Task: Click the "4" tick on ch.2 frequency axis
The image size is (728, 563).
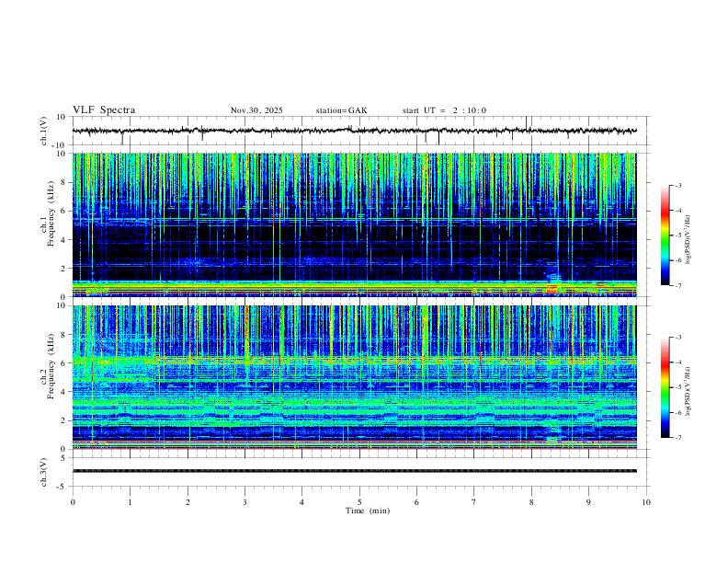Action: point(63,392)
